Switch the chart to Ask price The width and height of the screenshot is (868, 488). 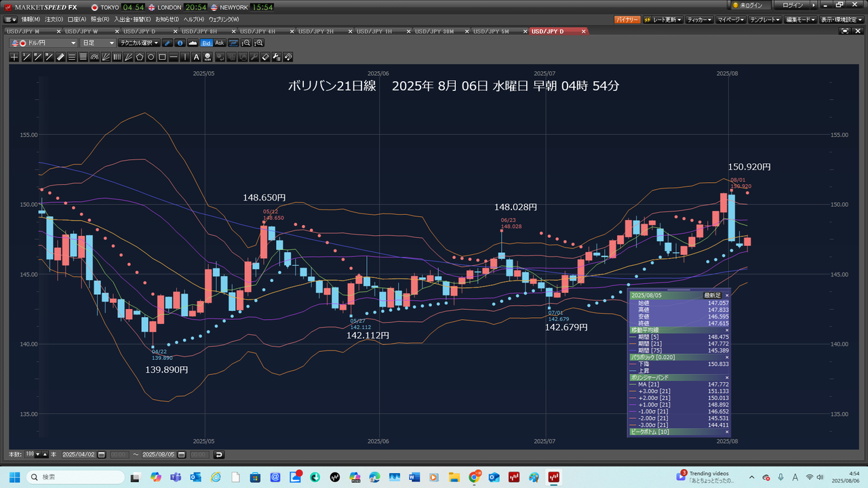pos(220,43)
